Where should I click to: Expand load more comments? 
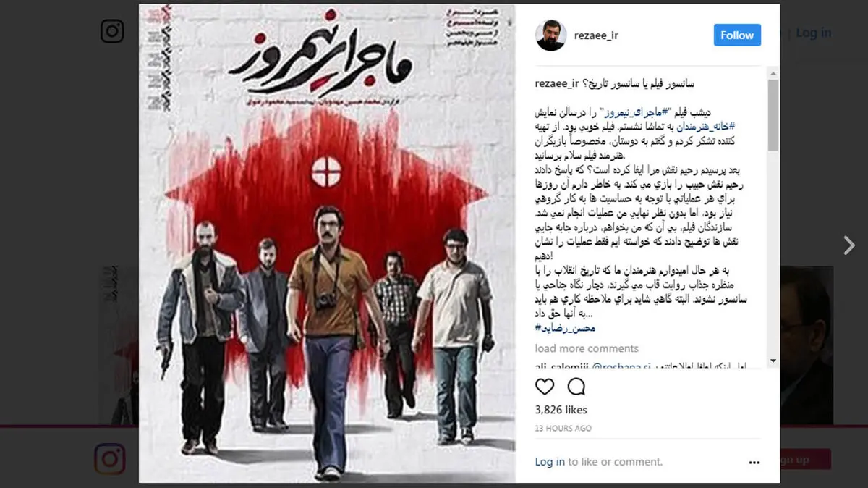click(587, 348)
